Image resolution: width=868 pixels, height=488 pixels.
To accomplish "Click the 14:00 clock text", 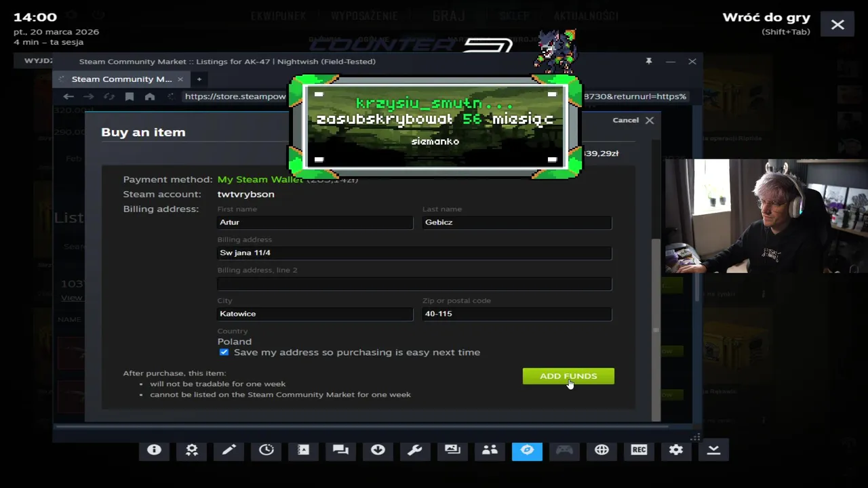I will pos(36,16).
